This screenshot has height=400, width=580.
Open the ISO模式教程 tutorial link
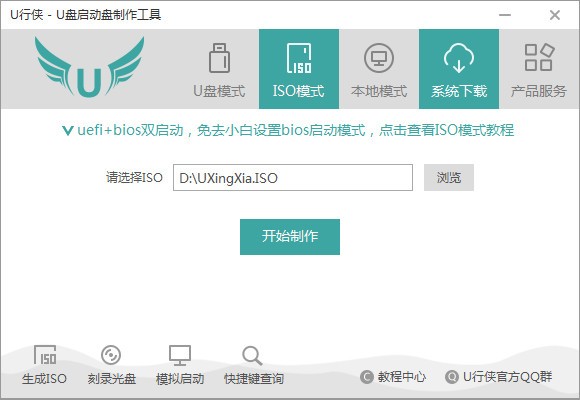[x=289, y=130]
